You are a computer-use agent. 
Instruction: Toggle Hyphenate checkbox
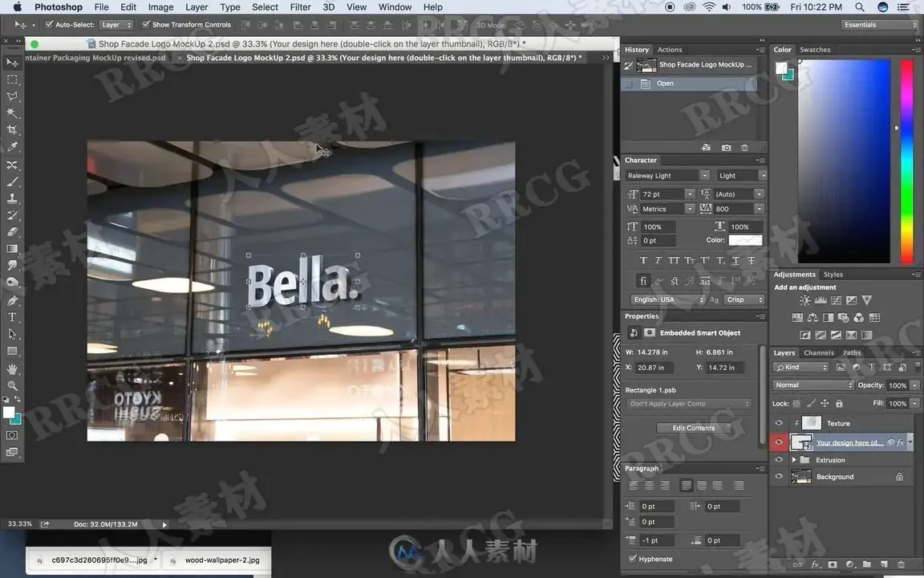[x=632, y=559]
